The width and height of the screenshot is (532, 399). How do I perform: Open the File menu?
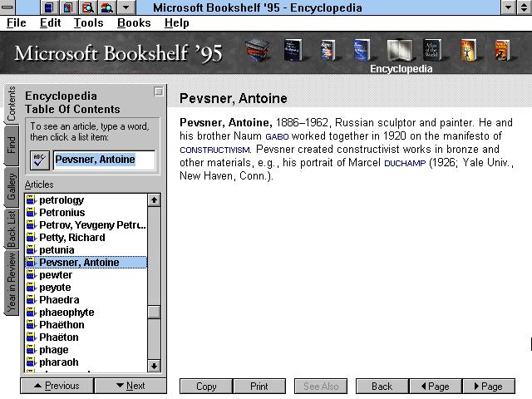[x=17, y=22]
